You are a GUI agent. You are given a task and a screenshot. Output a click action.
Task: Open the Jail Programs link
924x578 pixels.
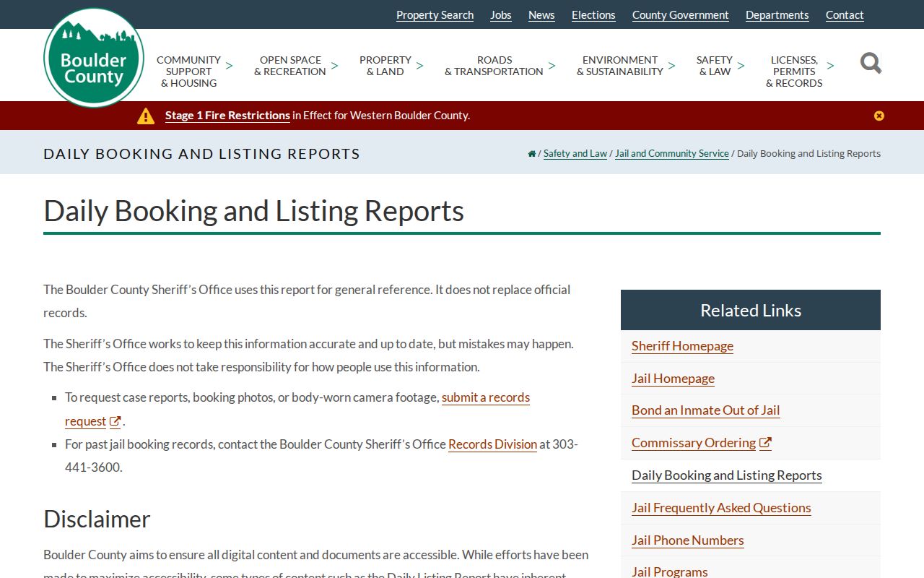coord(669,571)
